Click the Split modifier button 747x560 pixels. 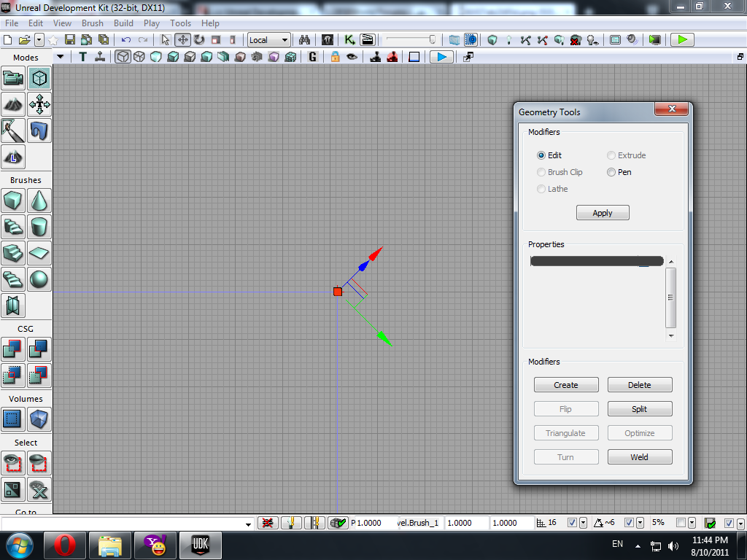639,409
